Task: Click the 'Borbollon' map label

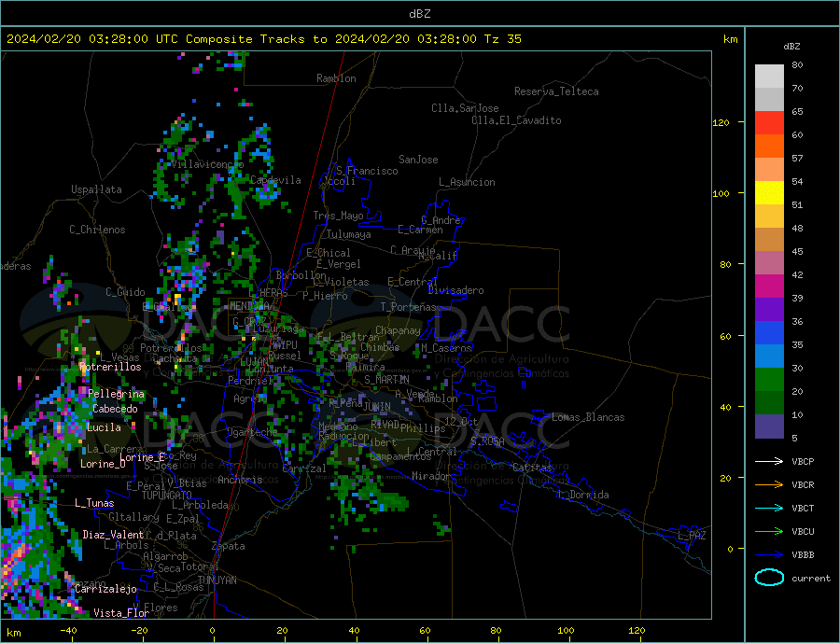Action: (x=301, y=275)
